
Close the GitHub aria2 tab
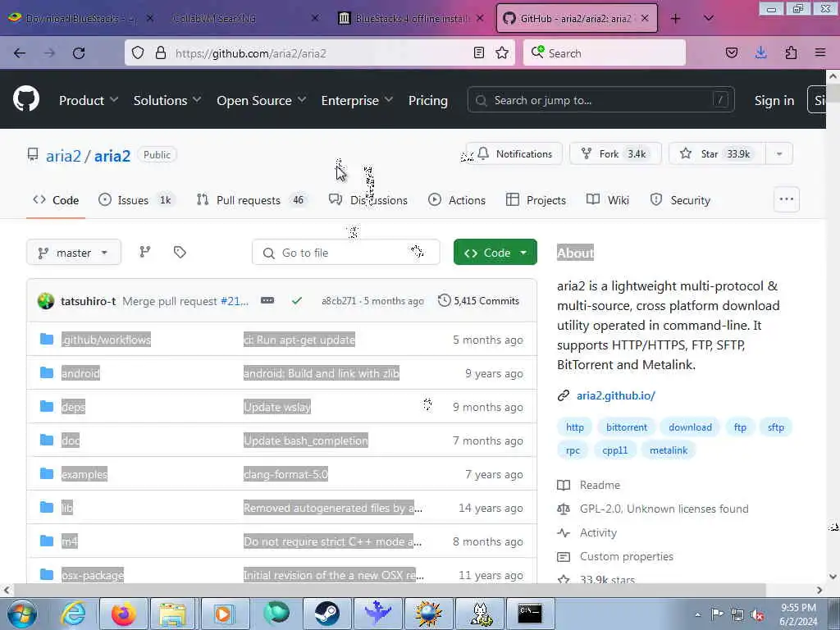[x=645, y=18]
